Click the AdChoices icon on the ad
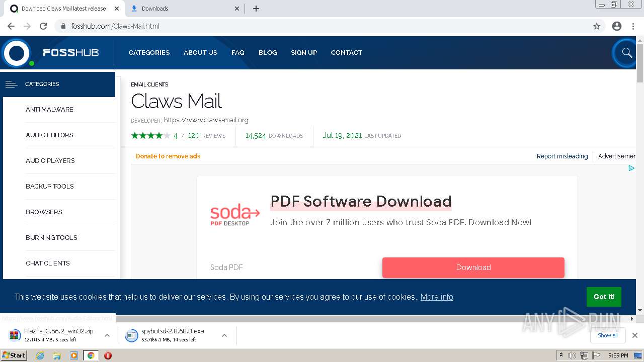Viewport: 644px width, 362px height. coord(631,168)
